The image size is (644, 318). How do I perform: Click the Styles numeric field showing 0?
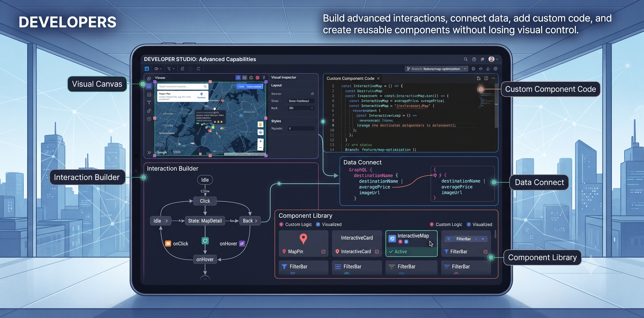coord(301,129)
